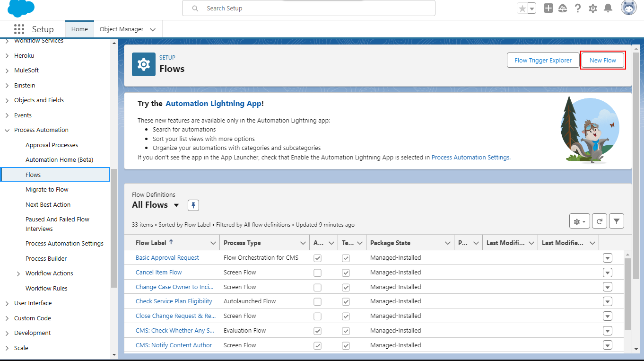
Task: Toggle Active checkbox for Basic Approval Request
Action: [x=318, y=258]
